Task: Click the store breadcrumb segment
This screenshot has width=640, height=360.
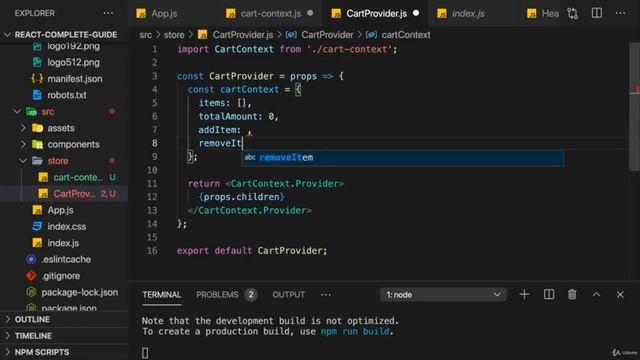Action: (174, 35)
